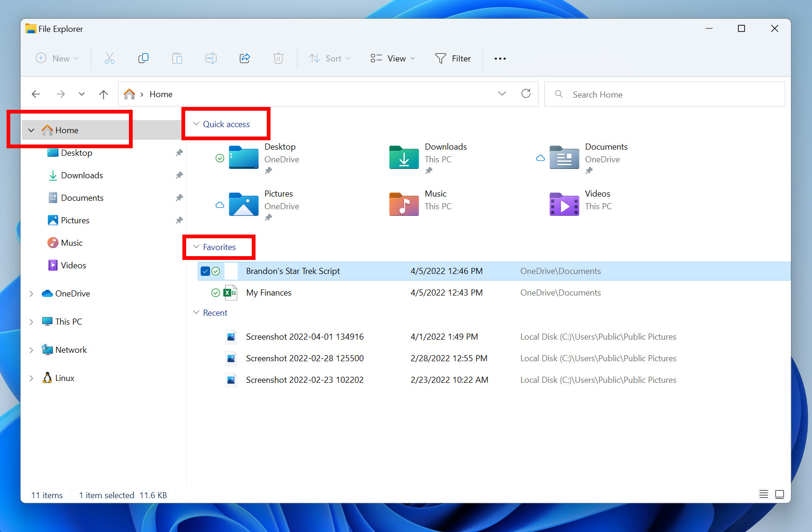812x532 pixels.
Task: Select the Copy icon in the toolbar
Action: pos(143,58)
